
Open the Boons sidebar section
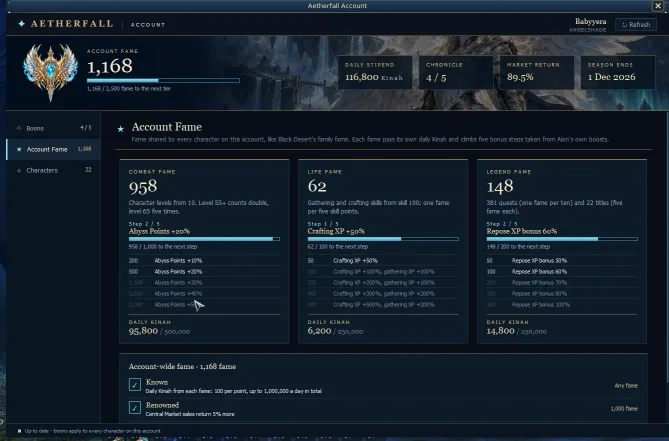click(x=53, y=128)
